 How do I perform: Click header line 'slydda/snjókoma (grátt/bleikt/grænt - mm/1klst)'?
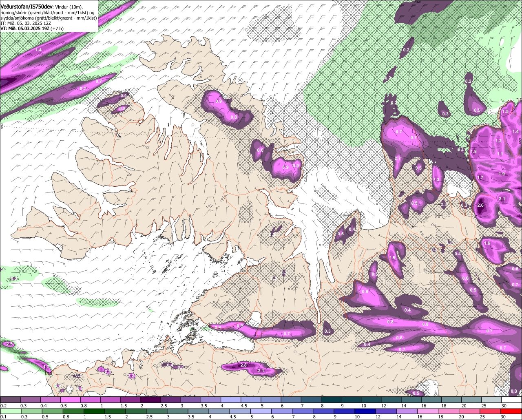coord(49,18)
